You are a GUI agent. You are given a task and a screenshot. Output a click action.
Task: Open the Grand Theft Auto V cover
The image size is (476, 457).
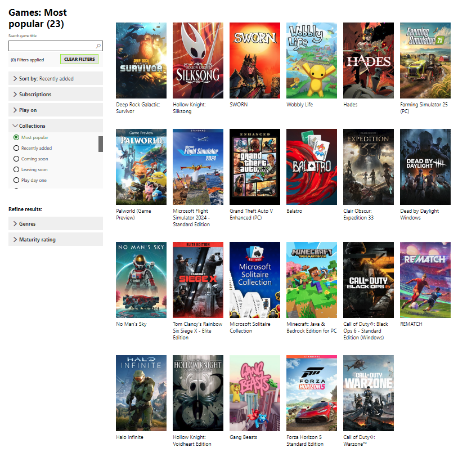(255, 167)
